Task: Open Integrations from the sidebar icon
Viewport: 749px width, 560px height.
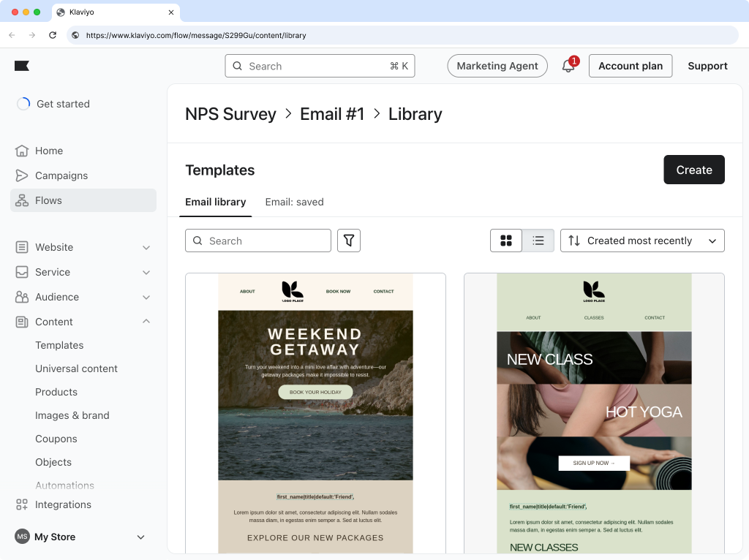Action: coord(22,504)
